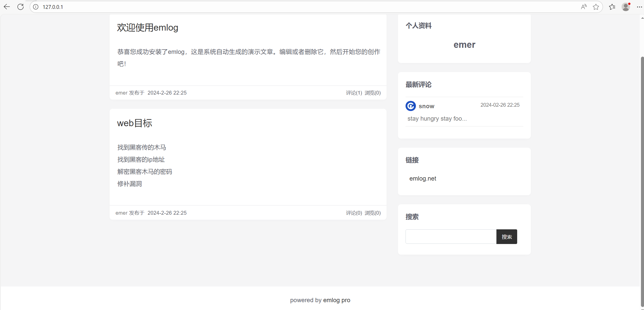
Task: Open the article titled 欢迎使用emlog
Action: pos(148,27)
